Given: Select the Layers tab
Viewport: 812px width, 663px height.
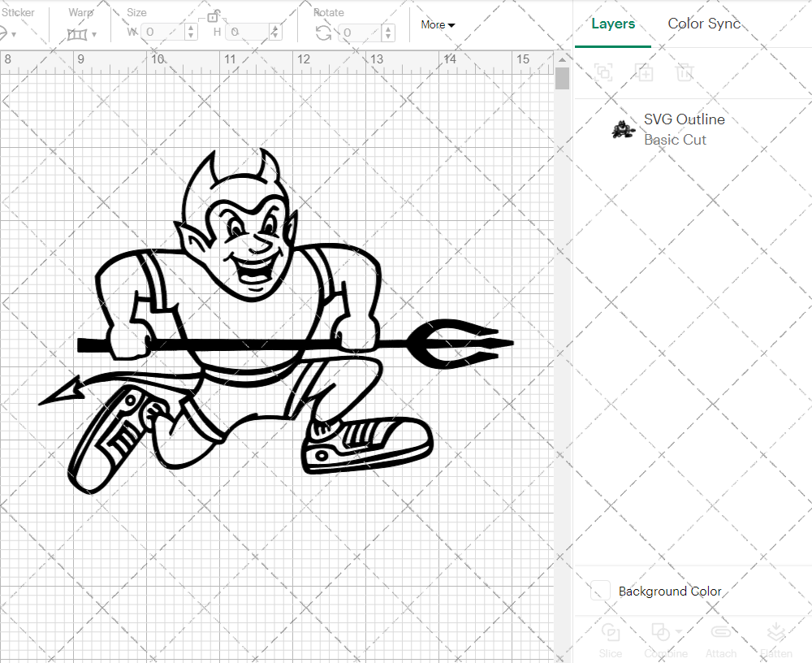Looking at the screenshot, I should coord(613,24).
